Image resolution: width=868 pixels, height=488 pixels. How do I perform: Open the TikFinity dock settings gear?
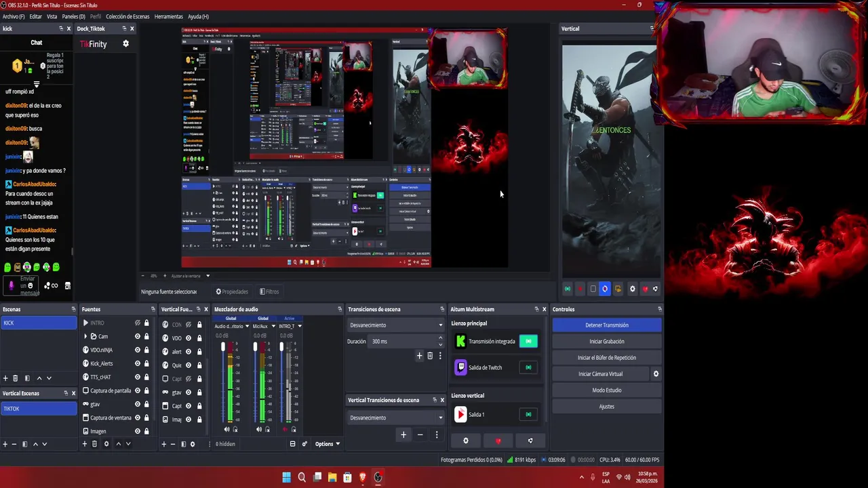[125, 43]
